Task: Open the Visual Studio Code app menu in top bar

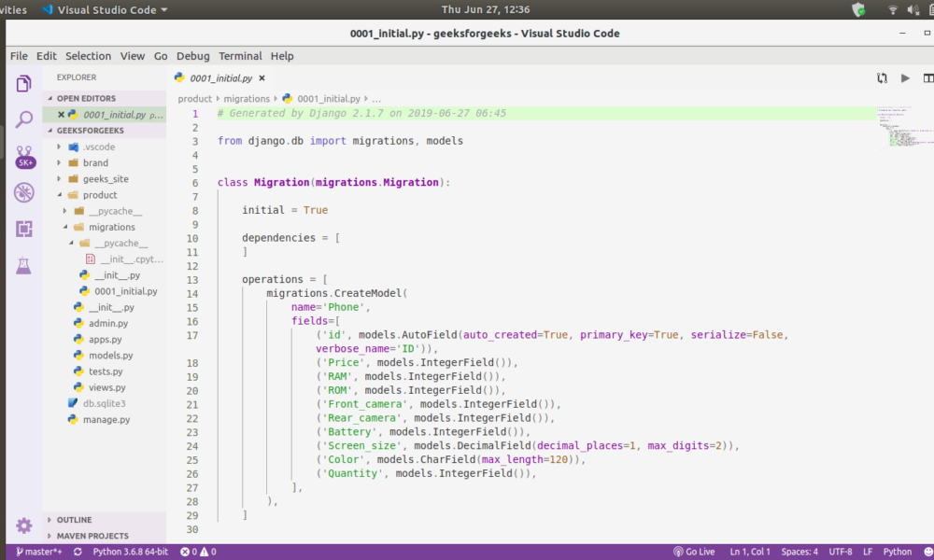Action: coord(105,9)
